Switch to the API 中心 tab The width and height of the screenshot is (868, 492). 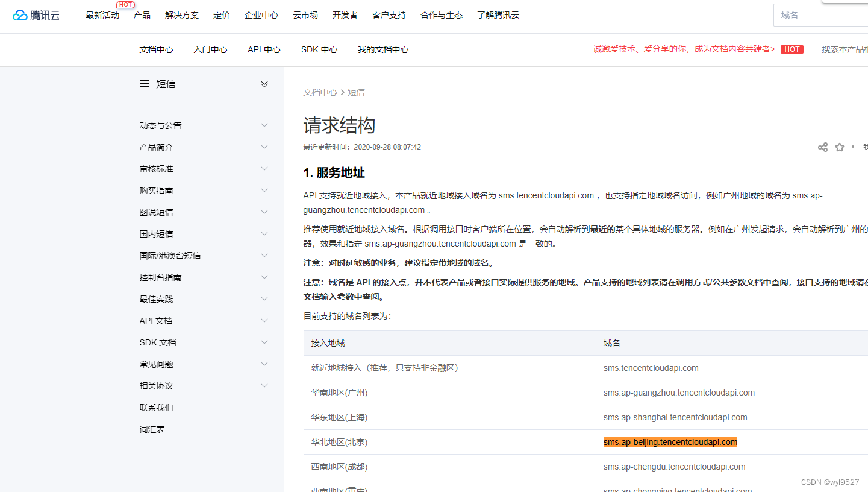[x=264, y=49]
